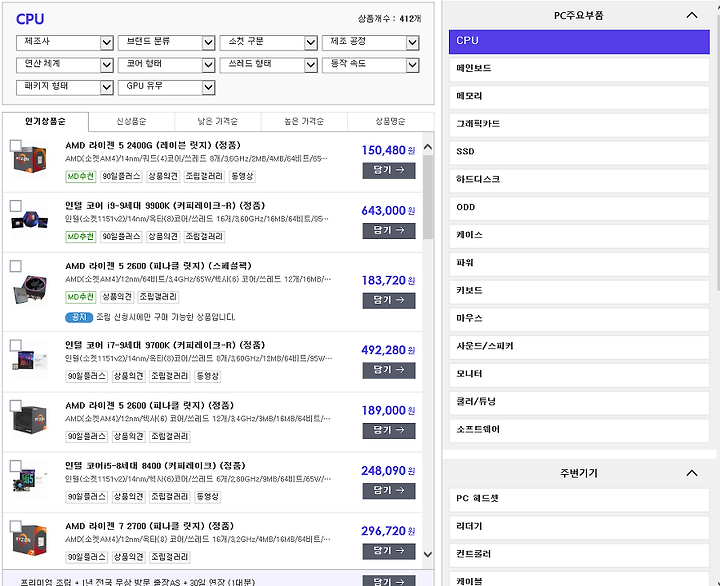720x586 pixels.
Task: Open 인텔 코어i5 8400 product thumbnail
Action: (30, 480)
